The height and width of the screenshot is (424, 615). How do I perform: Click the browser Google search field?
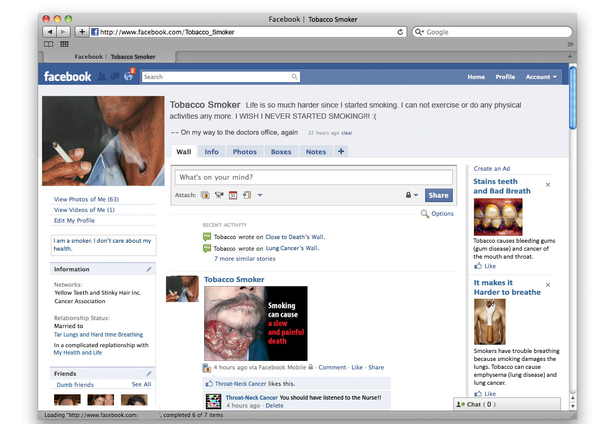492,32
